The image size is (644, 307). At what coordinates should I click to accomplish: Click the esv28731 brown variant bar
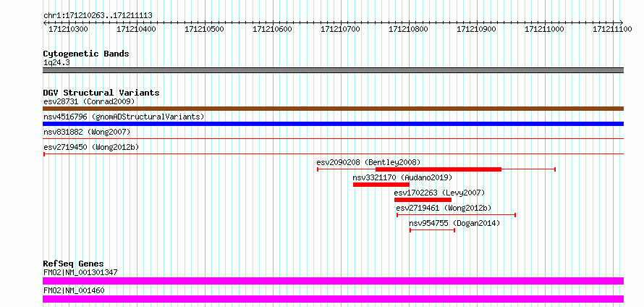[x=333, y=109]
